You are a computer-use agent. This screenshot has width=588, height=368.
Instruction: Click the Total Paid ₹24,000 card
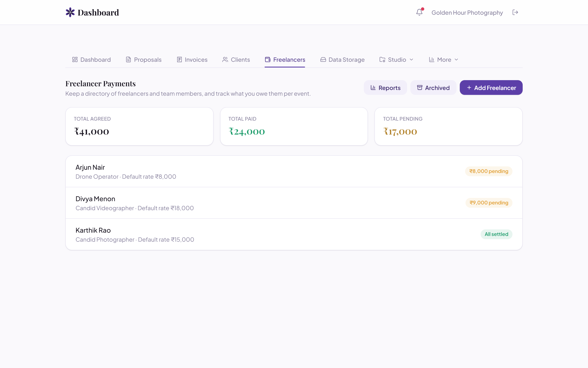(x=294, y=126)
